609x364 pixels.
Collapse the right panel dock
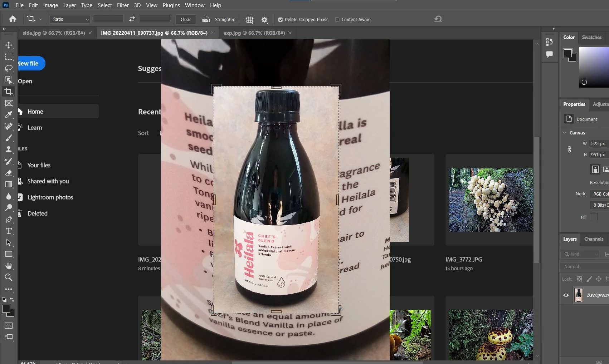(x=554, y=29)
